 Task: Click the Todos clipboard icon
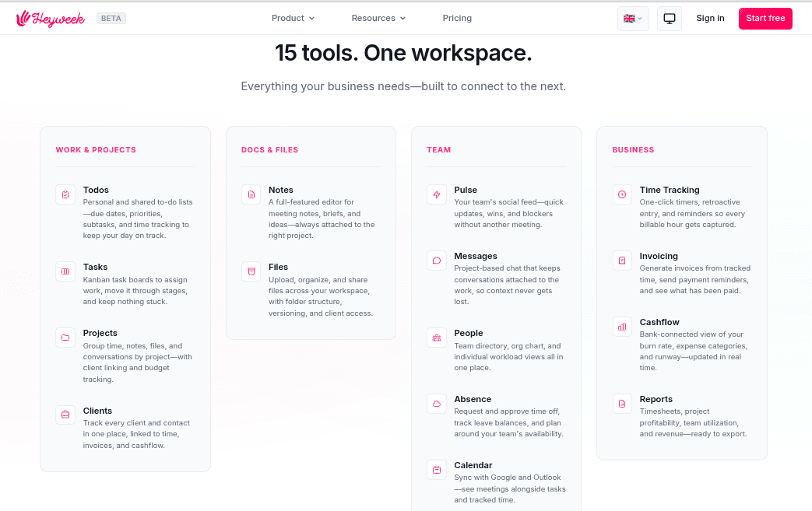[65, 194]
